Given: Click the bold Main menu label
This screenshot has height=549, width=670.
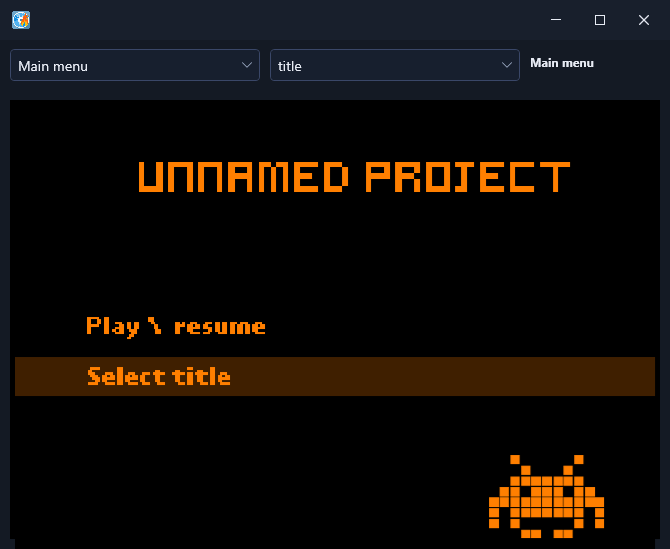Looking at the screenshot, I should 561,63.
